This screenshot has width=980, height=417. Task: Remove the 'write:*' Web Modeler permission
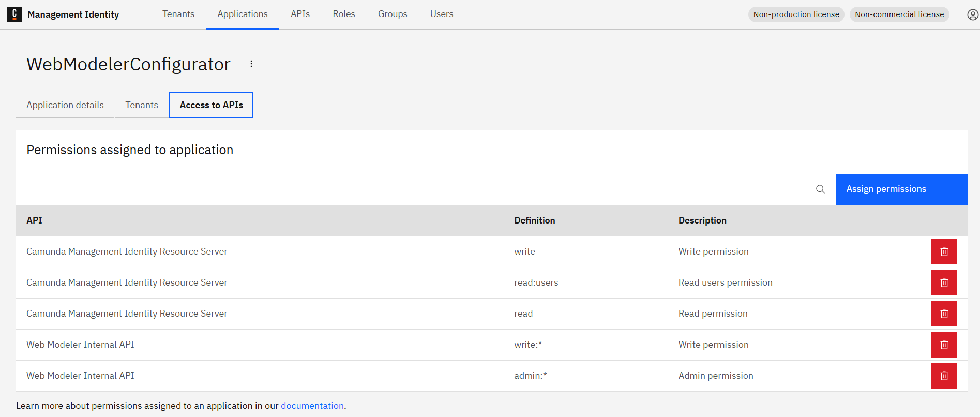tap(944, 345)
